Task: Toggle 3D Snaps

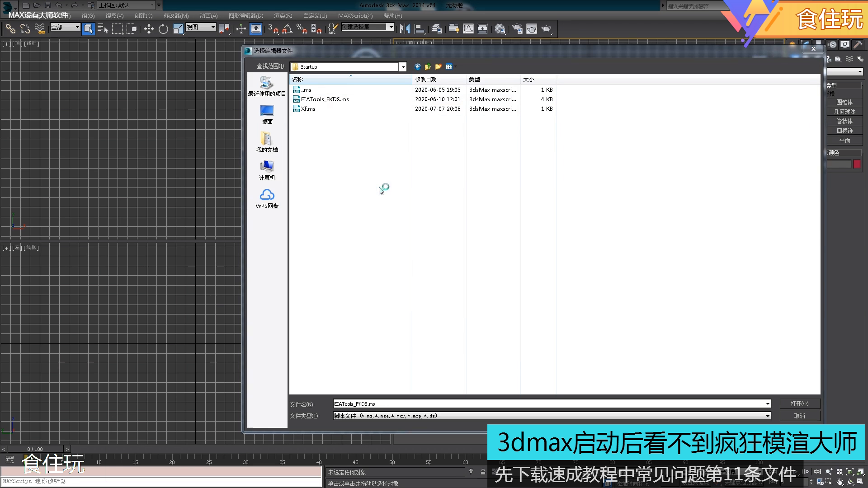Action: pyautogui.click(x=273, y=29)
